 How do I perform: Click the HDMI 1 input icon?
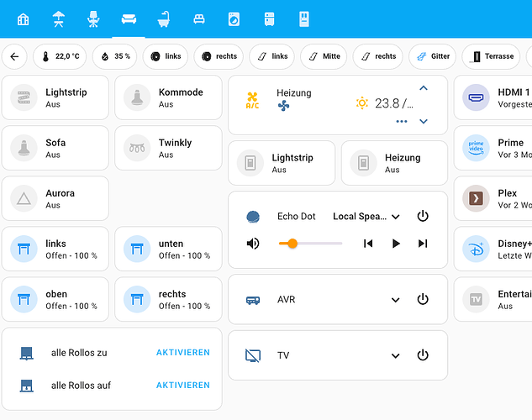[477, 97]
